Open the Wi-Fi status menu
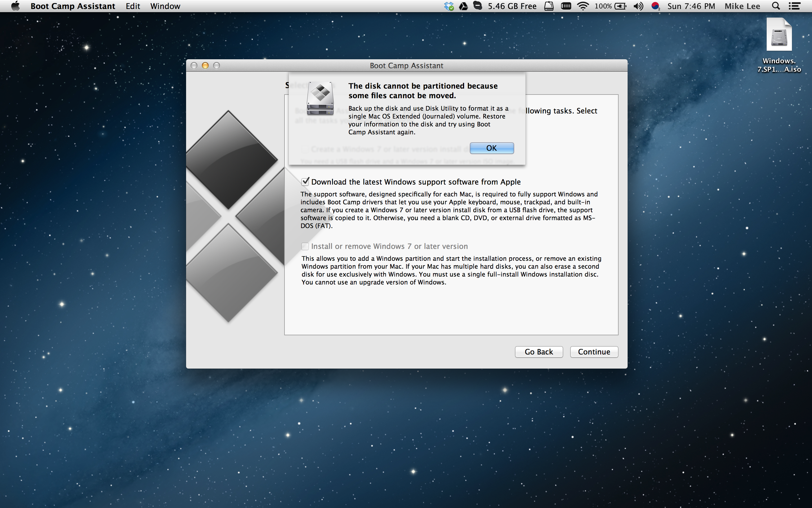This screenshot has width=812, height=508. click(x=583, y=6)
